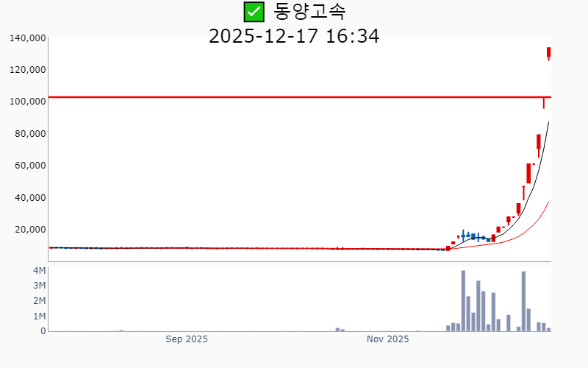Screen dimensions: 588x368
Task: Click the red horizontal price level line
Action: click(x=294, y=97)
